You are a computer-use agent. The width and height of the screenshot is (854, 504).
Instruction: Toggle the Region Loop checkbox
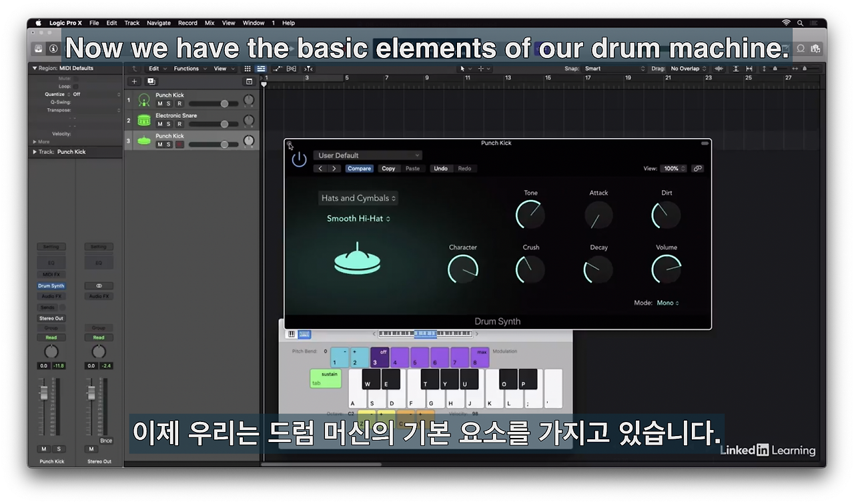(x=75, y=86)
